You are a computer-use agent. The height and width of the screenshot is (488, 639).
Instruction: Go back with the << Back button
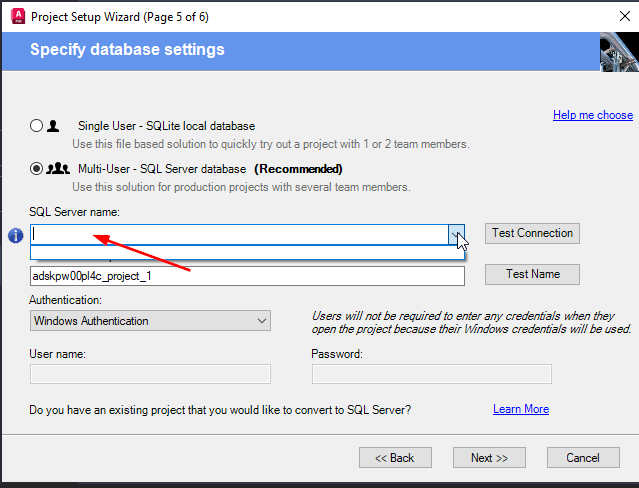click(394, 458)
